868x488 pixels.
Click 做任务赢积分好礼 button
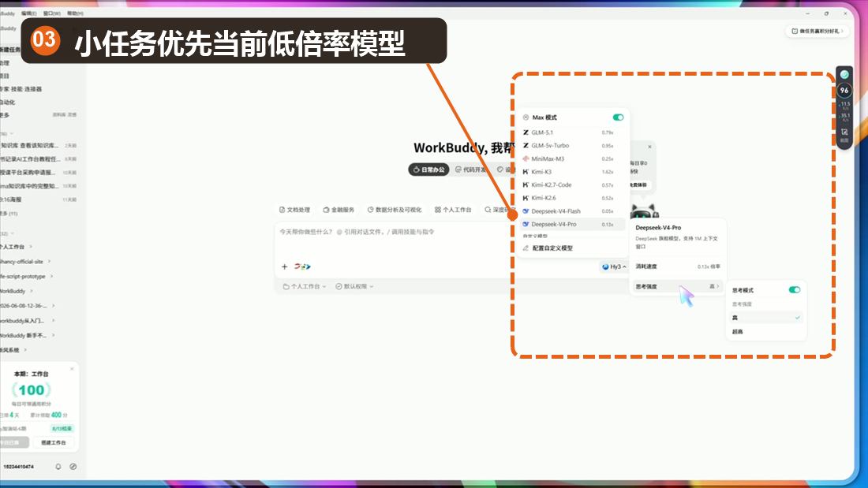point(817,32)
